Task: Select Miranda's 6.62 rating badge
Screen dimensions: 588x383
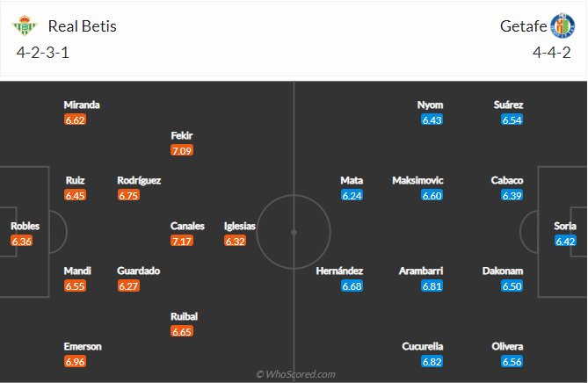Action: tap(76, 119)
